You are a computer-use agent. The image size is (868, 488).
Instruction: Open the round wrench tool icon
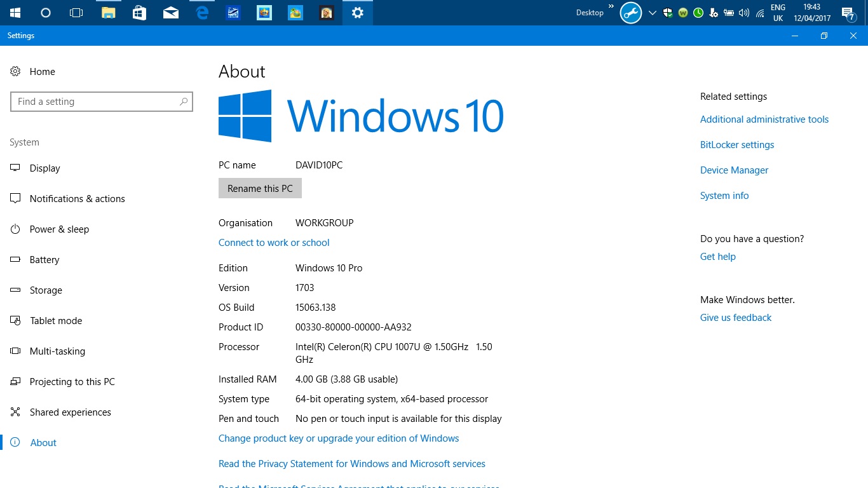(631, 13)
